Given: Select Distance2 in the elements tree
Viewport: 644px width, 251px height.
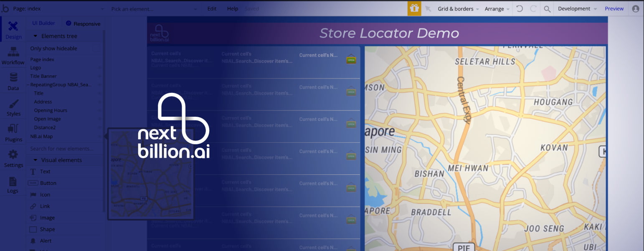Looking at the screenshot, I should pos(45,128).
